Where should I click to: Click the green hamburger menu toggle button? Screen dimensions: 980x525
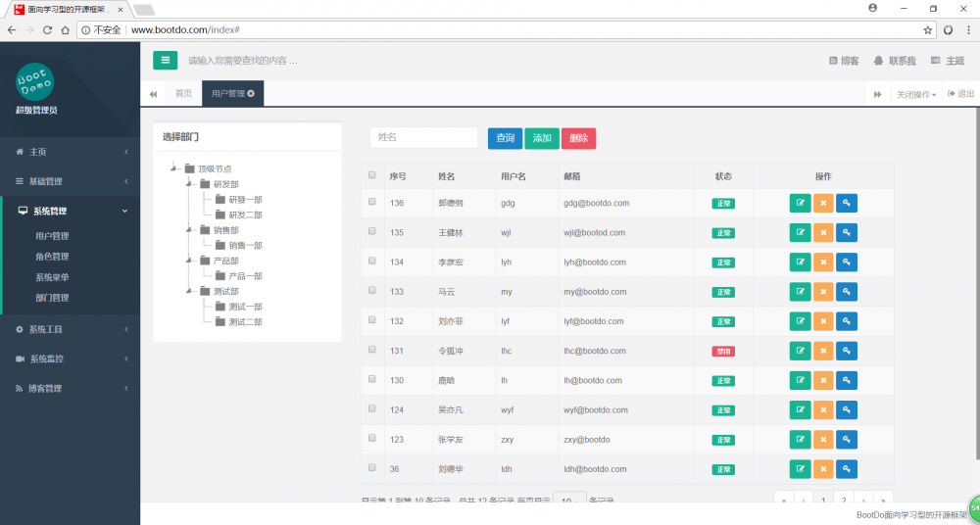click(165, 60)
